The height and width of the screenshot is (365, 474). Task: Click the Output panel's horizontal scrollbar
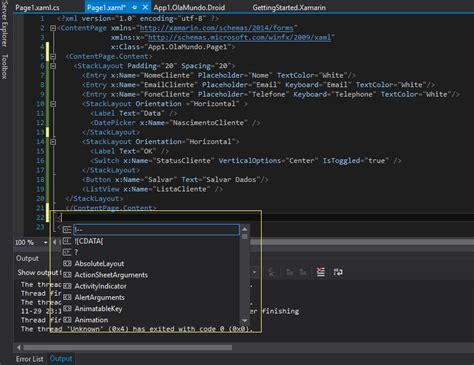point(128,348)
